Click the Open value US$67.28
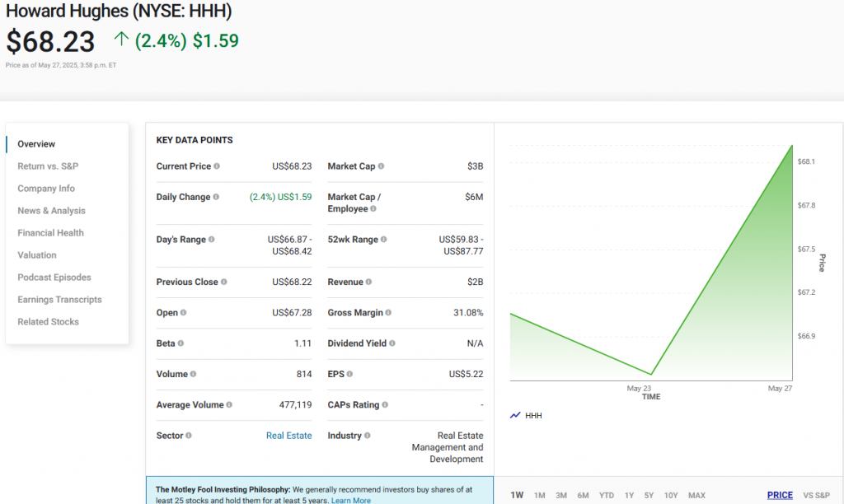This screenshot has height=504, width=844. click(x=292, y=312)
